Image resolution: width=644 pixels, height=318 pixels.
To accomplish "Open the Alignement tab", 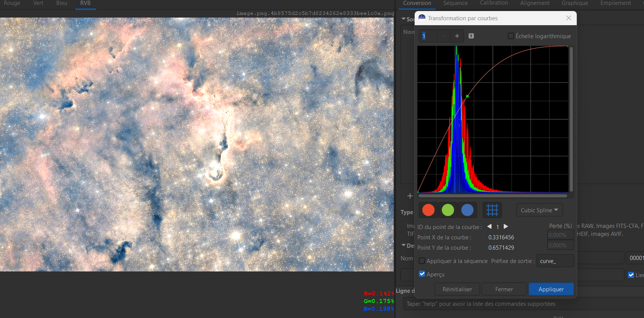I will pos(535,3).
